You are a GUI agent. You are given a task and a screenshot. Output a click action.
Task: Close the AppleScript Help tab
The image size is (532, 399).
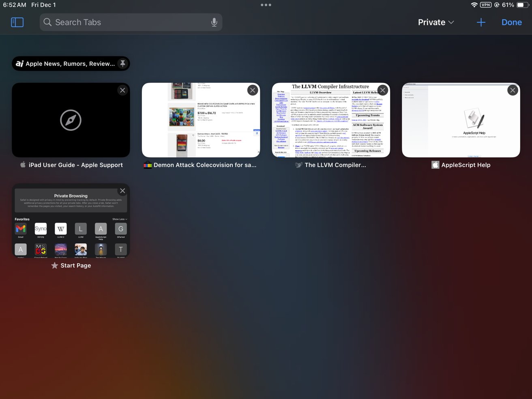pos(513,90)
